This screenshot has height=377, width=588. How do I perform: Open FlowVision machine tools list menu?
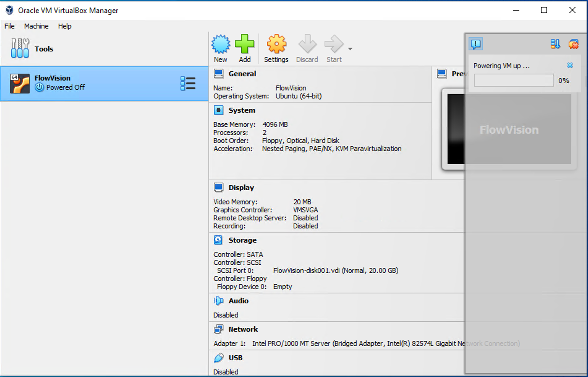(x=188, y=83)
